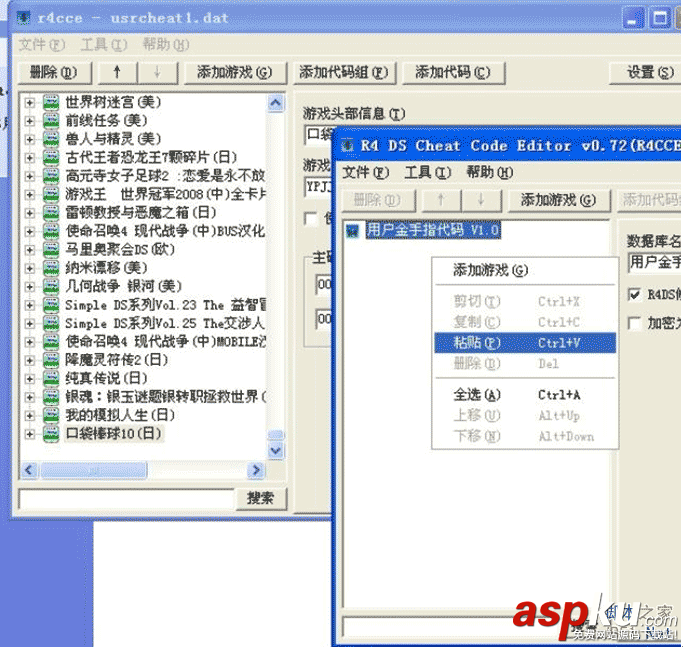Expand 纯真传说(日) tree node
Screen dimensions: 683x647
tap(30, 379)
